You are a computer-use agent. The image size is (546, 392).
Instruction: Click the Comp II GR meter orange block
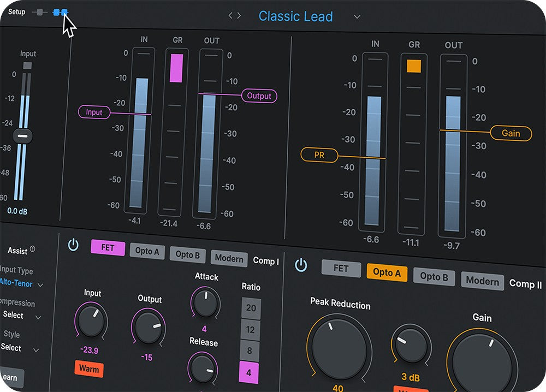414,66
